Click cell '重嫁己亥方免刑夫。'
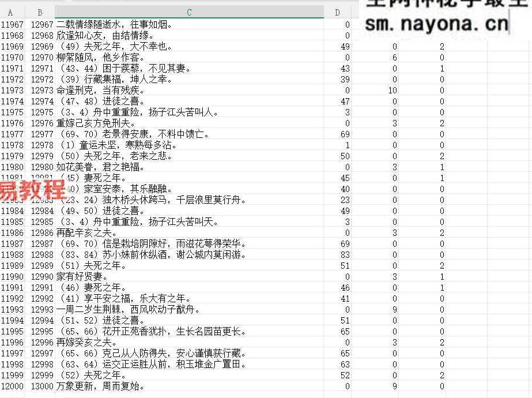Viewport: 532px width, 398px height. [x=189, y=123]
